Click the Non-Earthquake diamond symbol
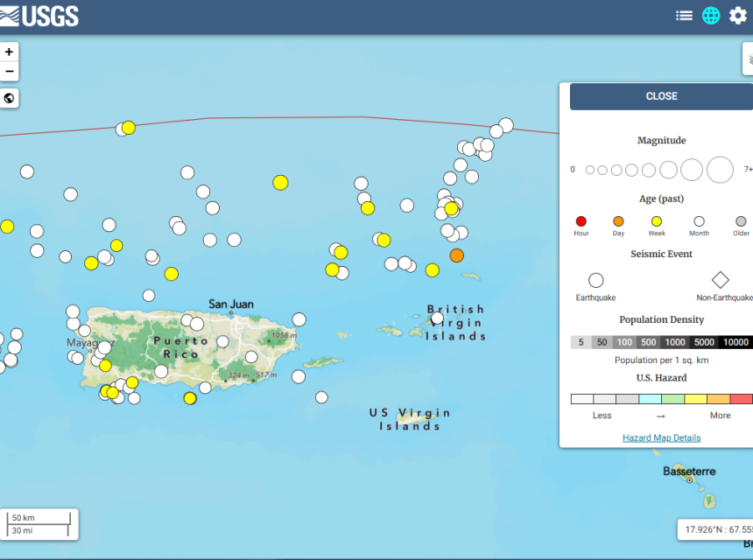Image resolution: width=753 pixels, height=560 pixels. pyautogui.click(x=720, y=280)
